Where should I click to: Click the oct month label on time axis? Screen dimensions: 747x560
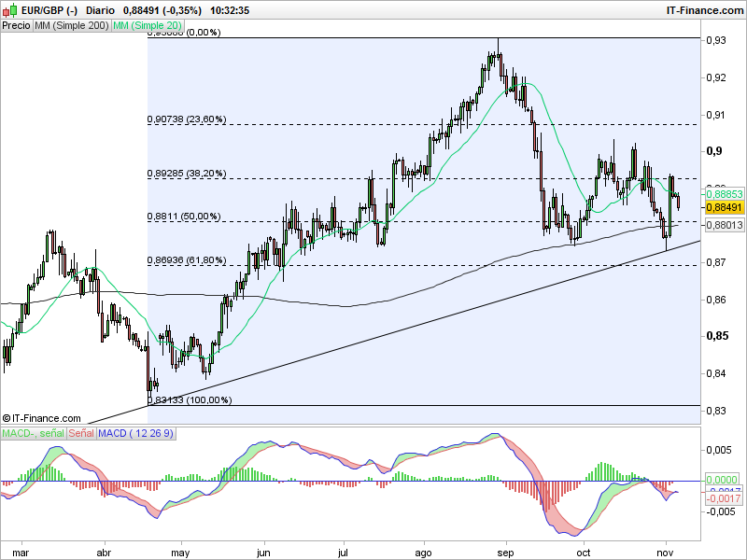point(583,553)
